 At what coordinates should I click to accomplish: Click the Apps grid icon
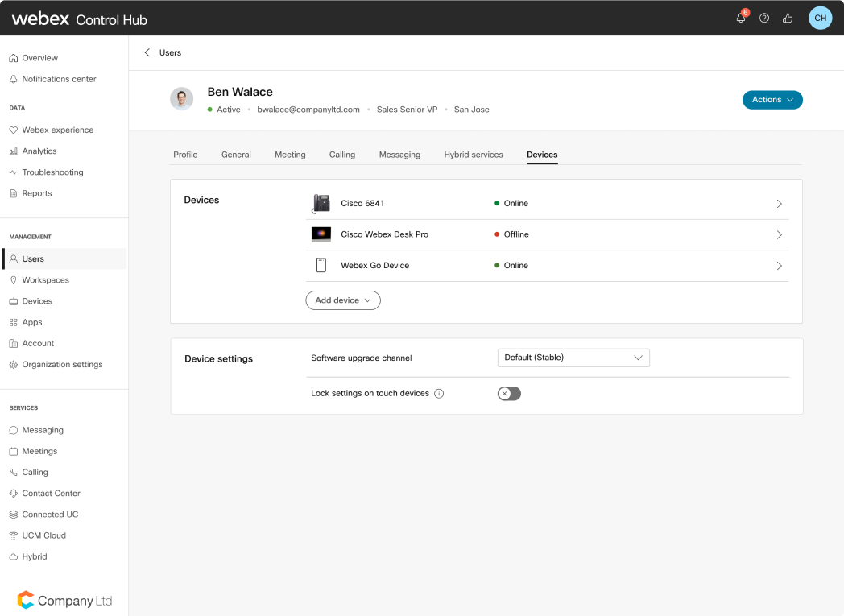pos(14,322)
